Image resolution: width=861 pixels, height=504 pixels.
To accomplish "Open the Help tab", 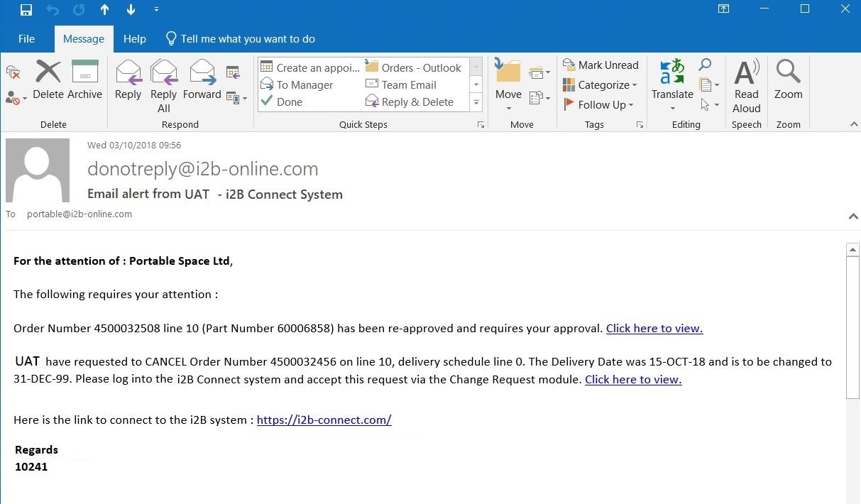I will coord(134,39).
